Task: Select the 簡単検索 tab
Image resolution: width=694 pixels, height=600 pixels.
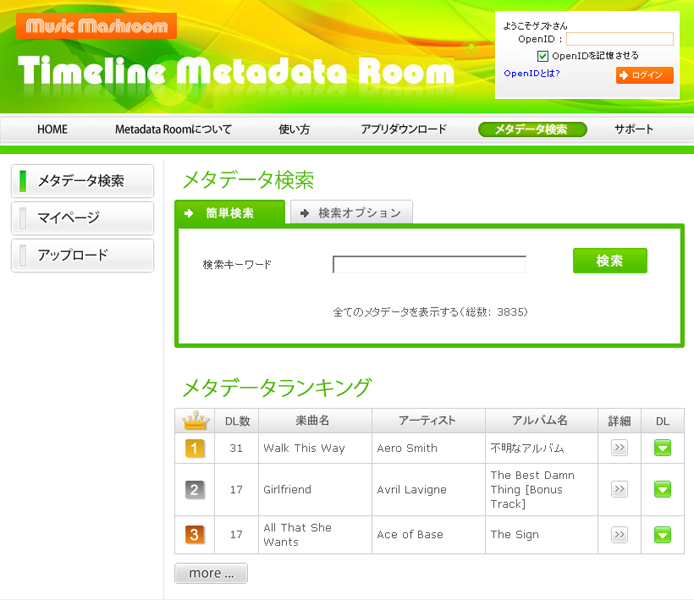Action: (x=230, y=213)
